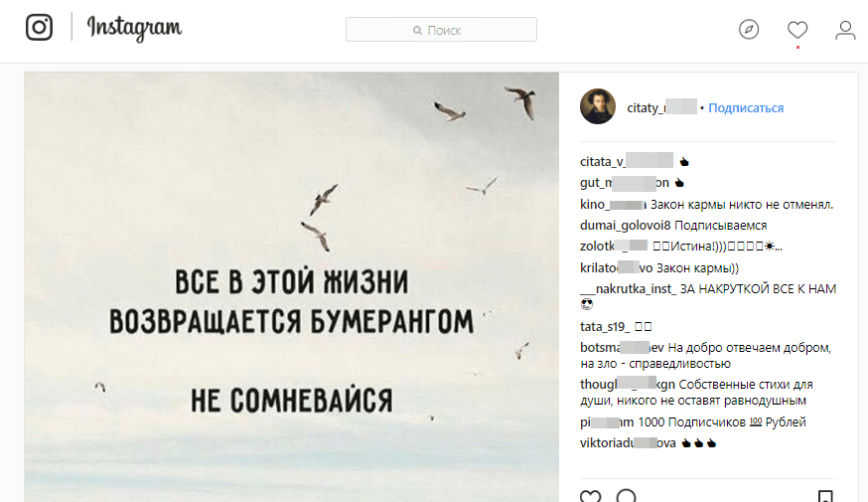Save the post with bookmark icon
The width and height of the screenshot is (868, 502).
(x=825, y=496)
